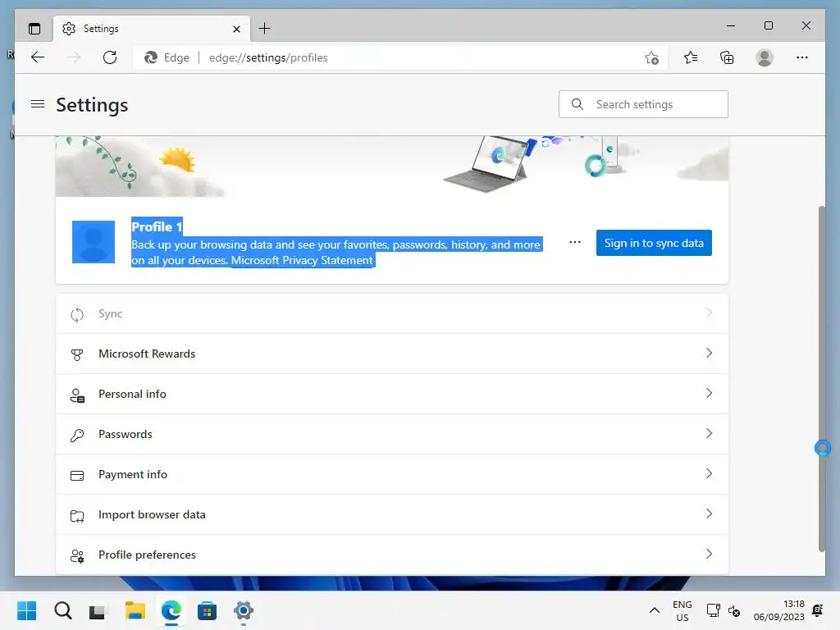Add this page to favorites star

651,58
